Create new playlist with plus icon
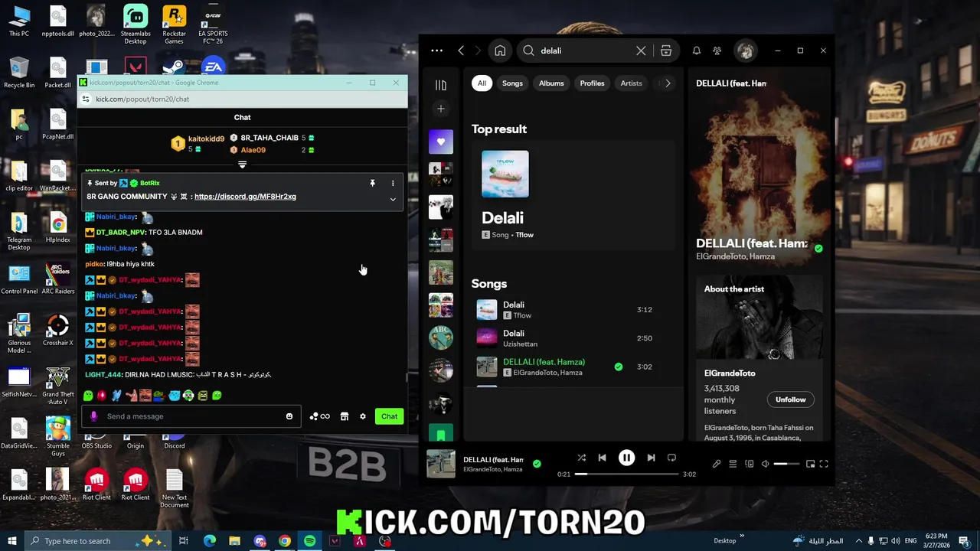Screen dimensions: 980x551 point(441,109)
